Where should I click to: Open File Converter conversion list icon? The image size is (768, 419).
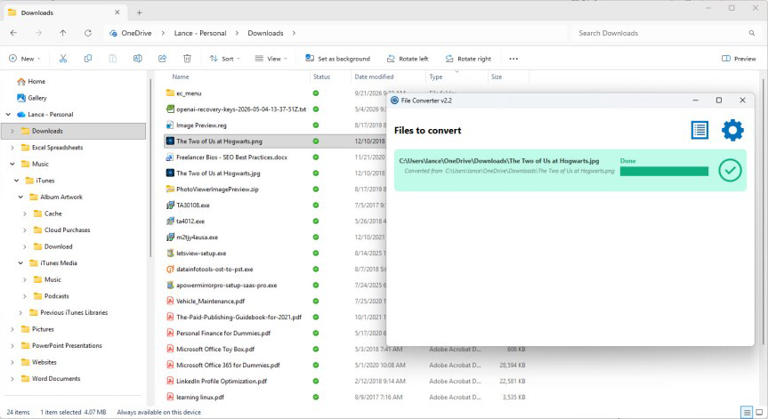(699, 130)
